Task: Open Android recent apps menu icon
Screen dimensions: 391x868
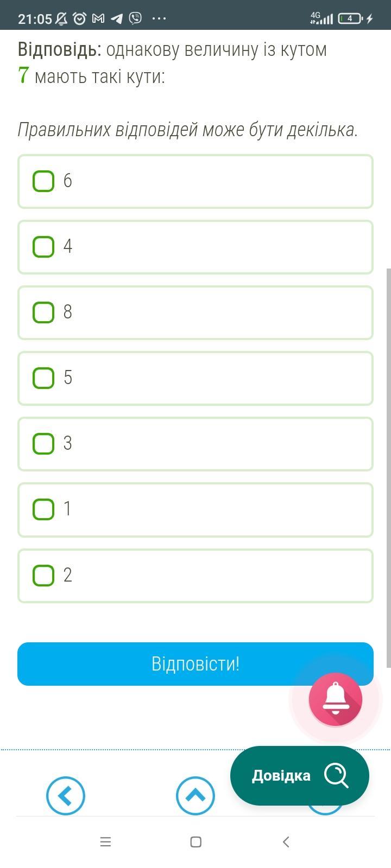Action: pyautogui.click(x=105, y=842)
